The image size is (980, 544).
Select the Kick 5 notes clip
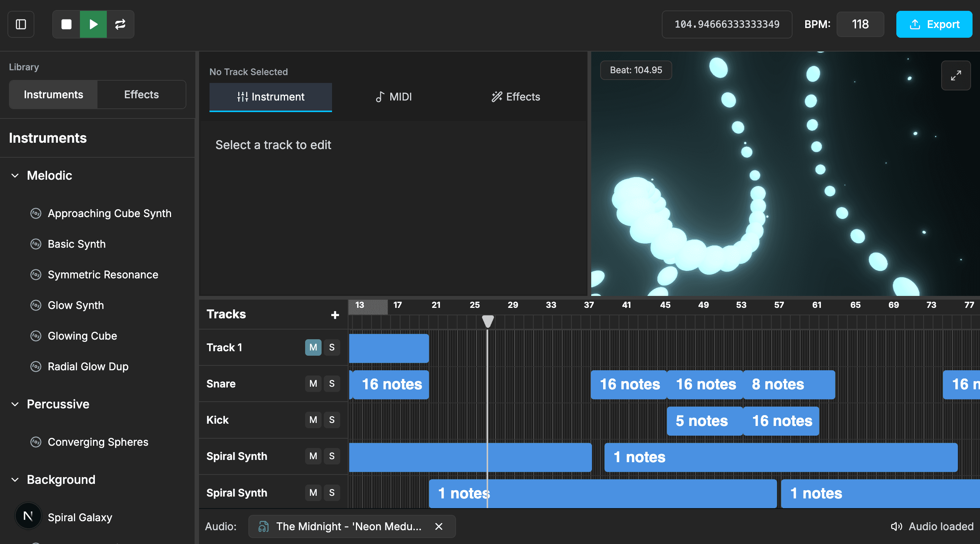(705, 421)
